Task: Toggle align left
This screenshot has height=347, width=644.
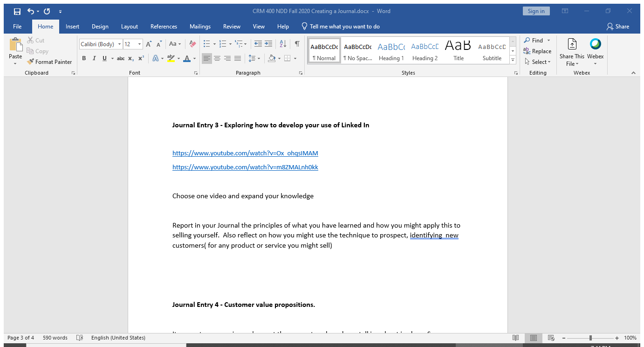Action: pos(207,58)
